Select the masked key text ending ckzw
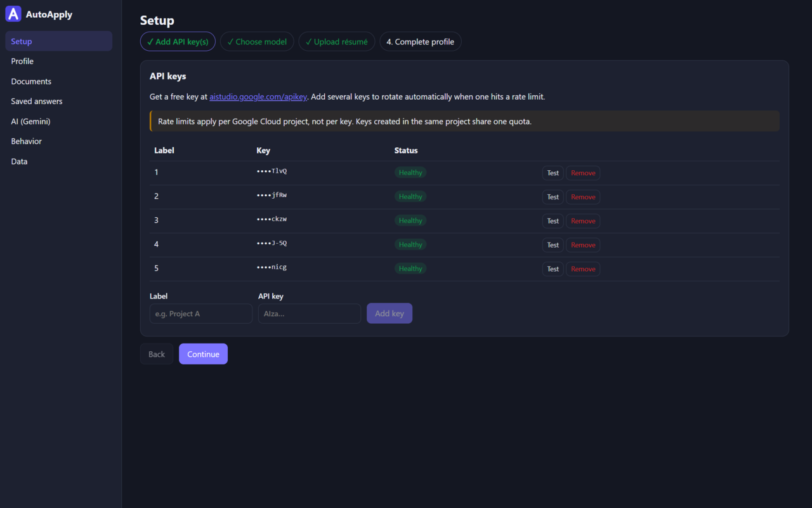The width and height of the screenshot is (812, 508). (x=272, y=220)
